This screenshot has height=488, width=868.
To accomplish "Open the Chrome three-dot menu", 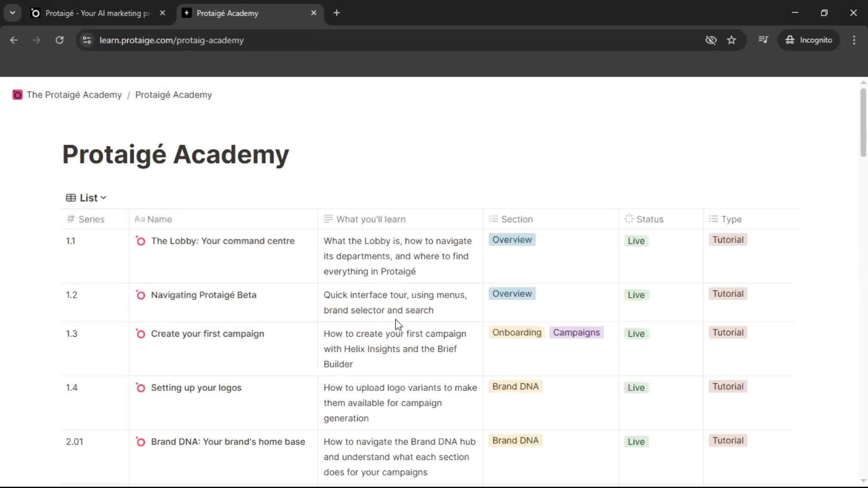I will pos(854,40).
